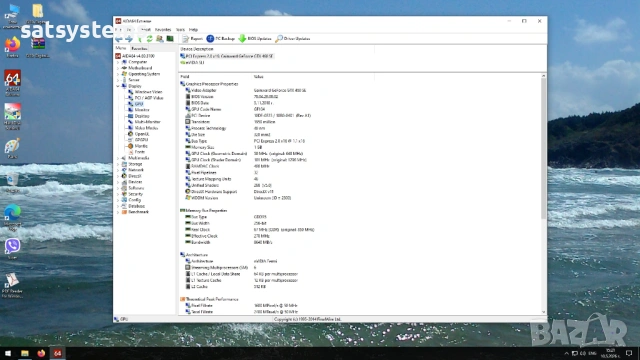Open Firefox from the taskbar
Image resolution: width=640 pixels, height=360 pixels.
coord(41,353)
